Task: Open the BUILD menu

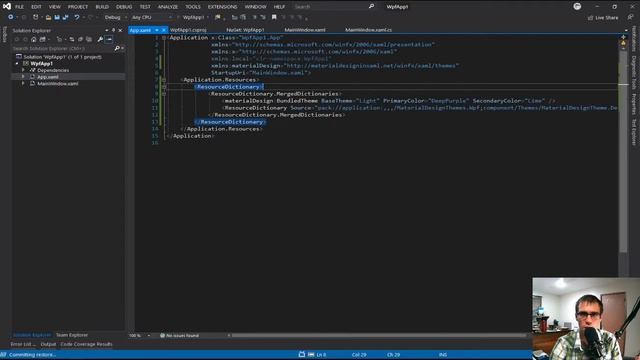Action: point(102,7)
